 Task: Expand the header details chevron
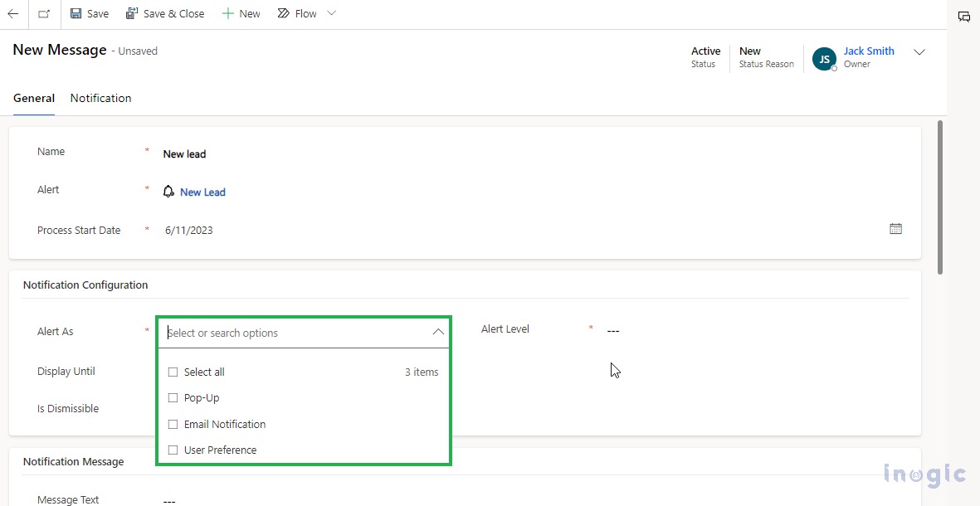pyautogui.click(x=919, y=52)
